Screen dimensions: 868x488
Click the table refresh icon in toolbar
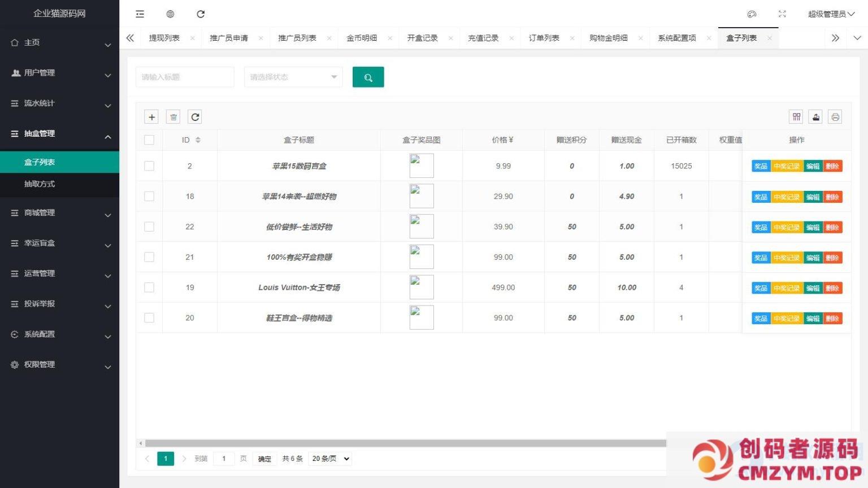click(x=195, y=117)
